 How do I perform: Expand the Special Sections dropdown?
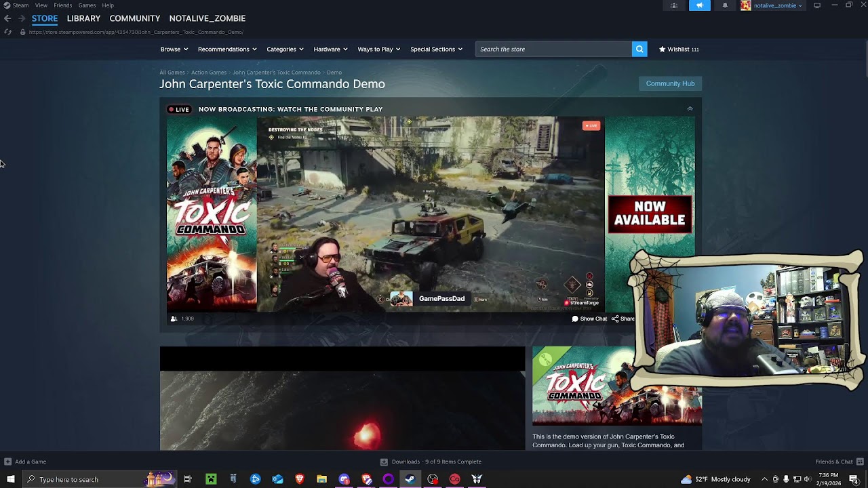pyautogui.click(x=436, y=49)
